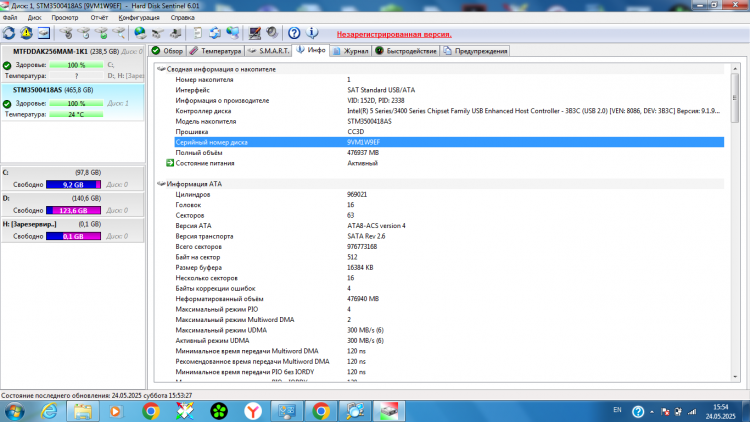Click the blue info bubble toolbar icon

(x=312, y=33)
